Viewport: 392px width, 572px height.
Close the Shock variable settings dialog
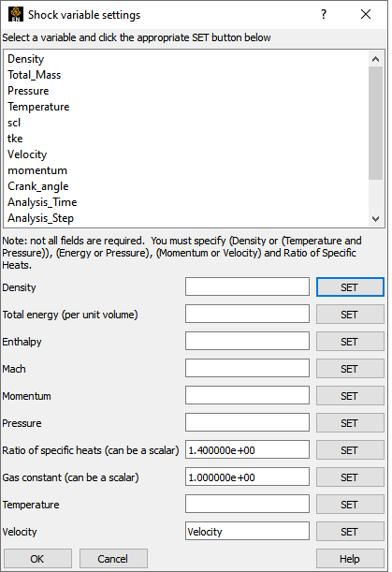[366, 15]
